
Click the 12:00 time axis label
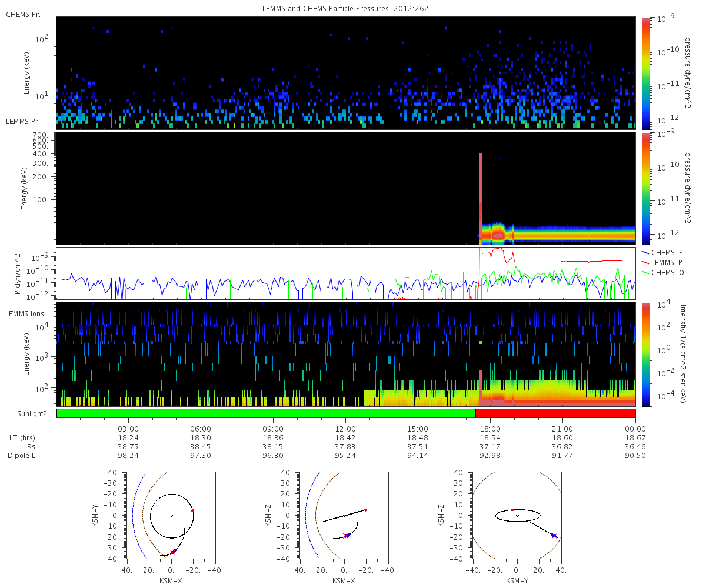pyautogui.click(x=345, y=429)
